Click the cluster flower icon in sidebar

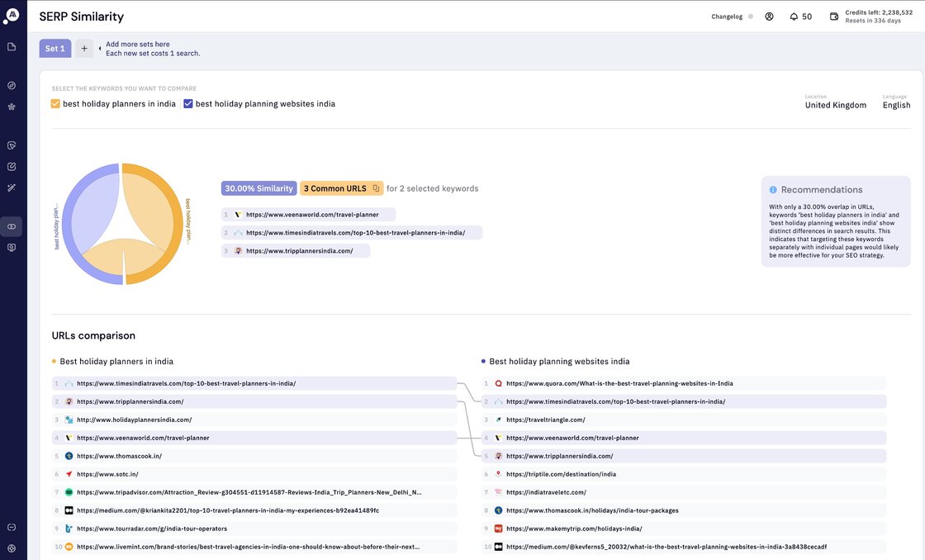pyautogui.click(x=12, y=107)
